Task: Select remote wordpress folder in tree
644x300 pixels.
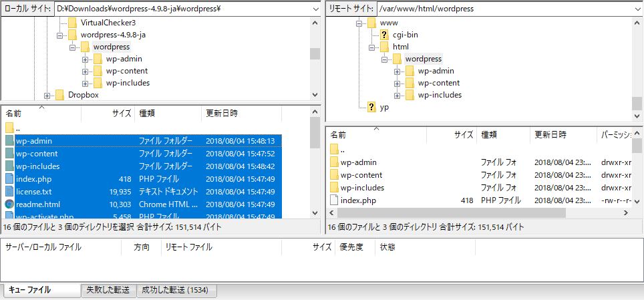Action: 424,59
